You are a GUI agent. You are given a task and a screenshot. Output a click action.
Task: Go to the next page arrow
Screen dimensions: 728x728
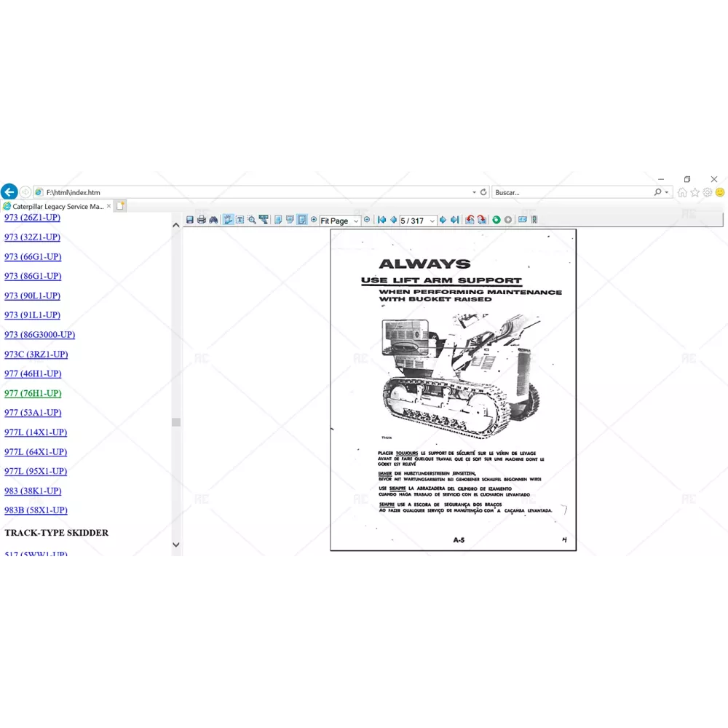pyautogui.click(x=443, y=220)
